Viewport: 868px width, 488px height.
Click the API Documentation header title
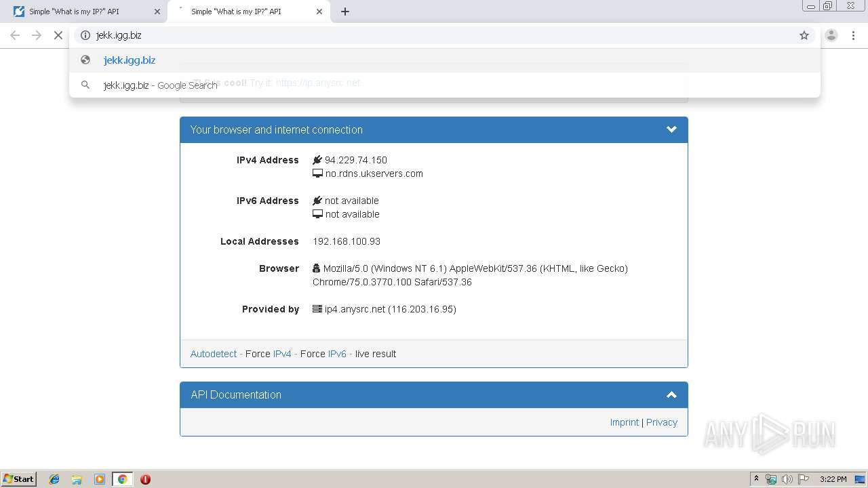pyautogui.click(x=236, y=394)
